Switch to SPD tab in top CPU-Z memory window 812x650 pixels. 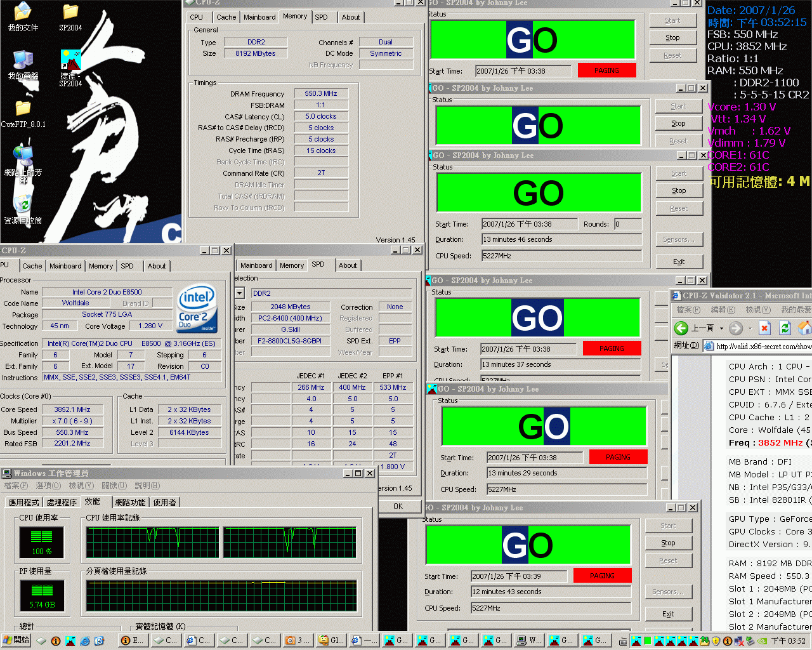pos(322,17)
